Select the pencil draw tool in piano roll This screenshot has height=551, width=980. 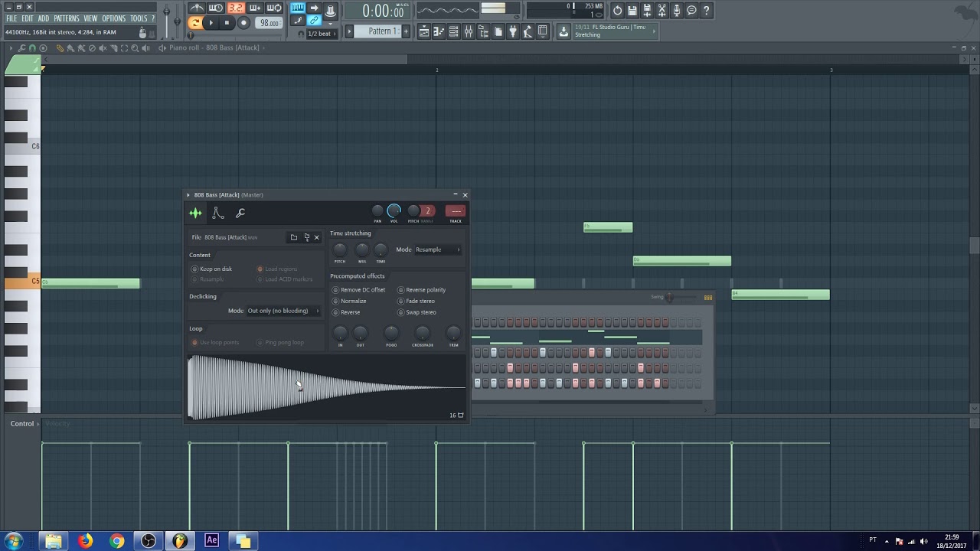click(x=60, y=47)
